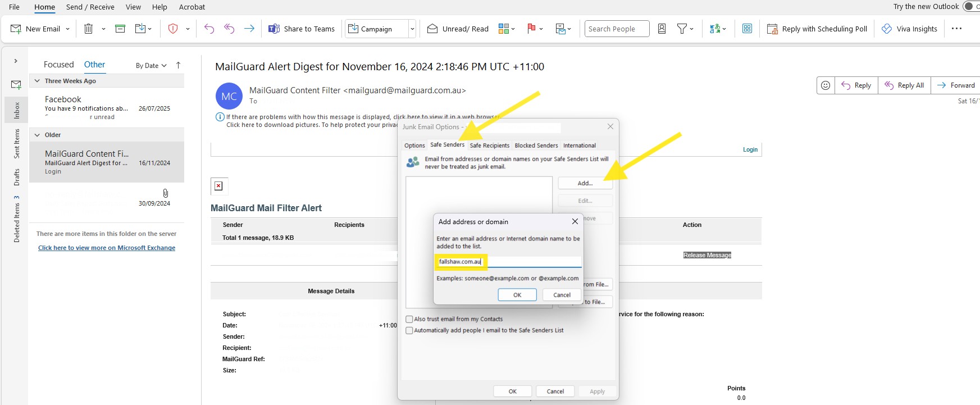Open the junk shield dropdown arrow
The height and width of the screenshot is (405, 980).
(x=188, y=29)
